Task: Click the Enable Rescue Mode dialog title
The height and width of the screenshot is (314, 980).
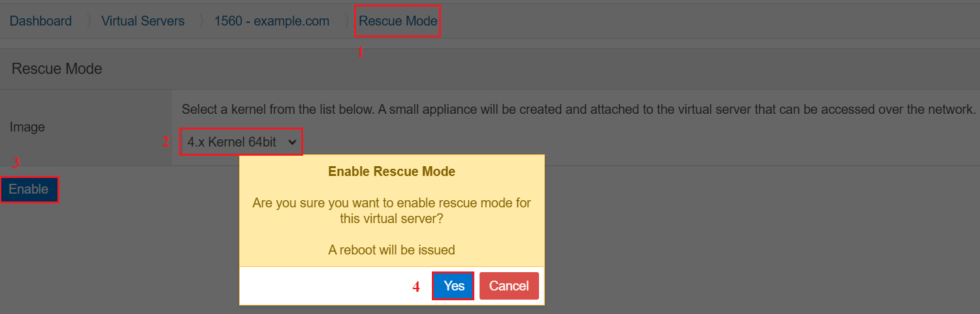Action: click(x=391, y=172)
